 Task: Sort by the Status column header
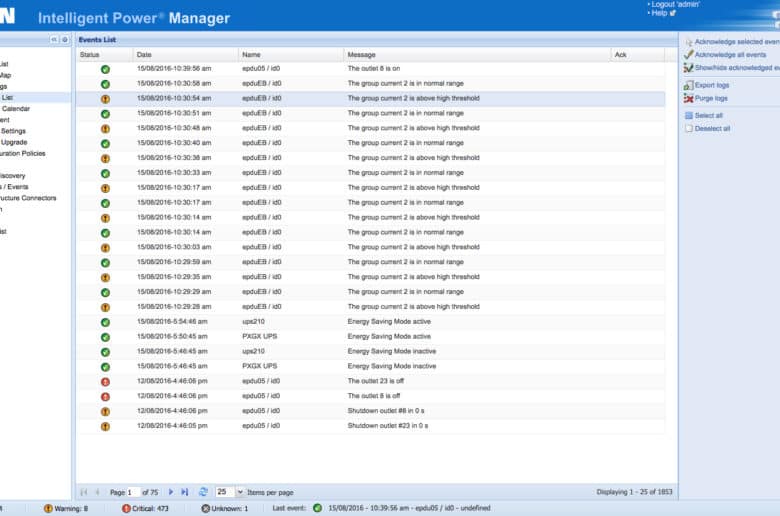104,55
